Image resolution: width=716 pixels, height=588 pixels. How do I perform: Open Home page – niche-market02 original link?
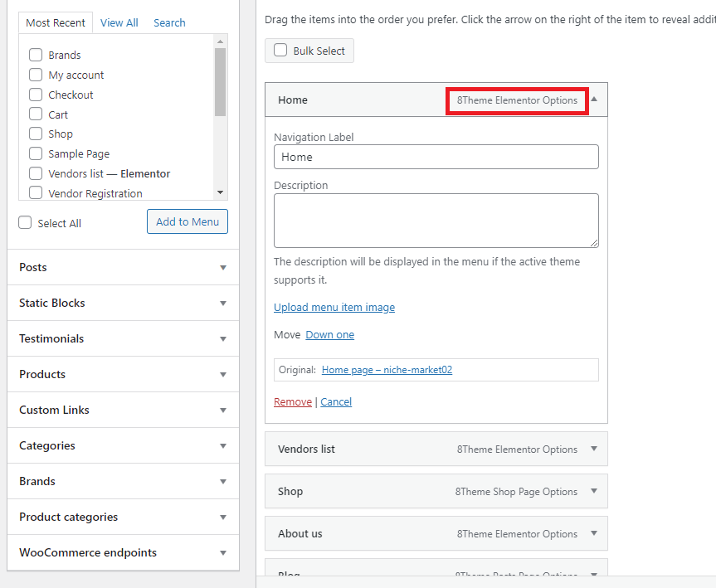387,370
